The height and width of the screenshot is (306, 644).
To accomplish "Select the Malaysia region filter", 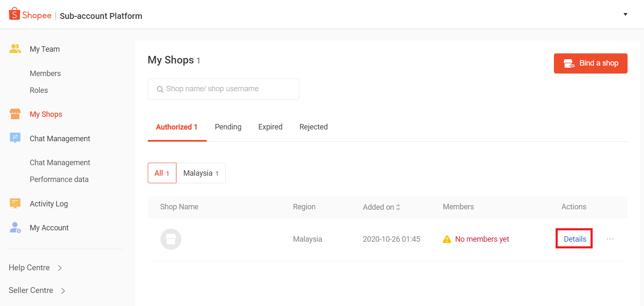I will click(200, 173).
